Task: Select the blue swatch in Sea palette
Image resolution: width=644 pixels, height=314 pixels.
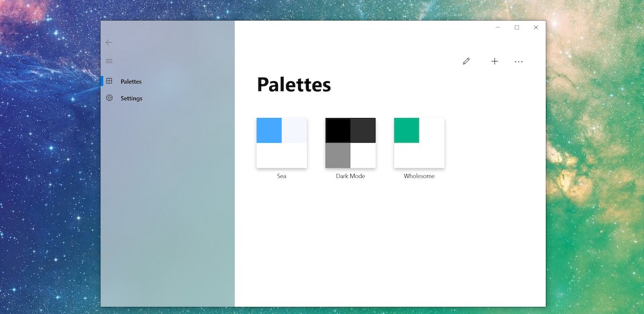Action: tap(269, 131)
